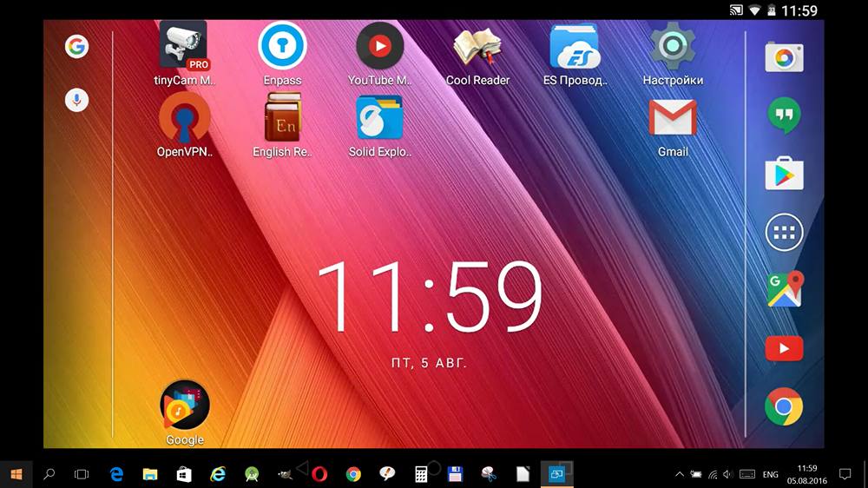868x488 pixels.
Task: Open Android Studio from the taskbar
Action: [252, 474]
